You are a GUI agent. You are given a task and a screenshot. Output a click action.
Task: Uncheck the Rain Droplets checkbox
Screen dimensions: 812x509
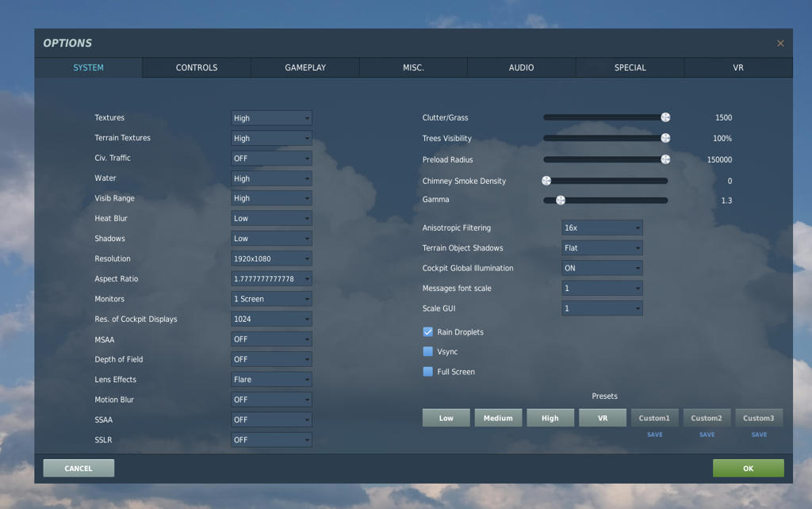pyautogui.click(x=428, y=331)
